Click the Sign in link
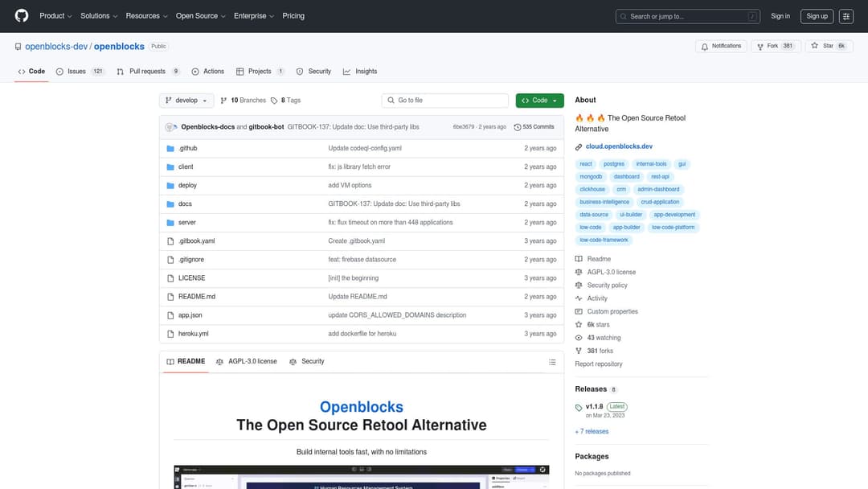This screenshot has width=868, height=489. pyautogui.click(x=780, y=16)
